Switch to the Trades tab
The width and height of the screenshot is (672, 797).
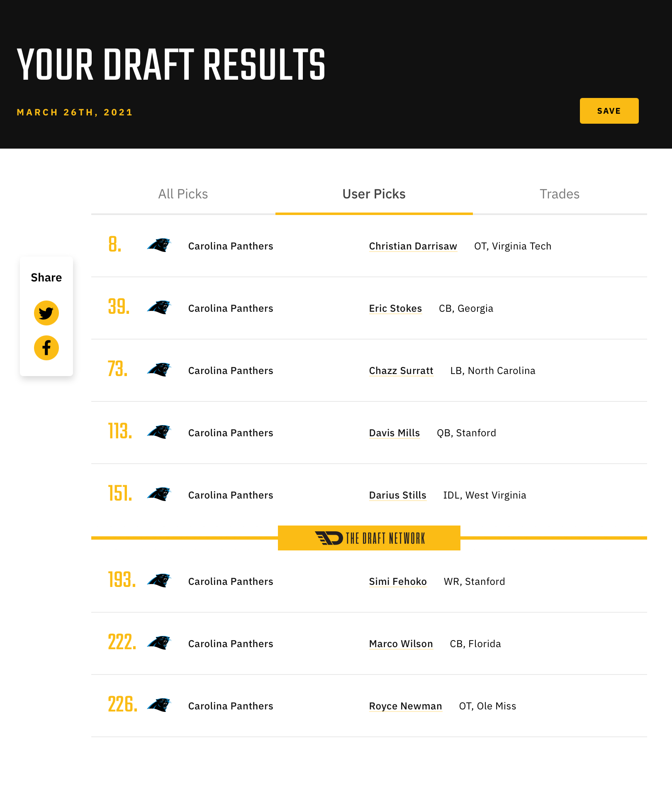pos(560,194)
